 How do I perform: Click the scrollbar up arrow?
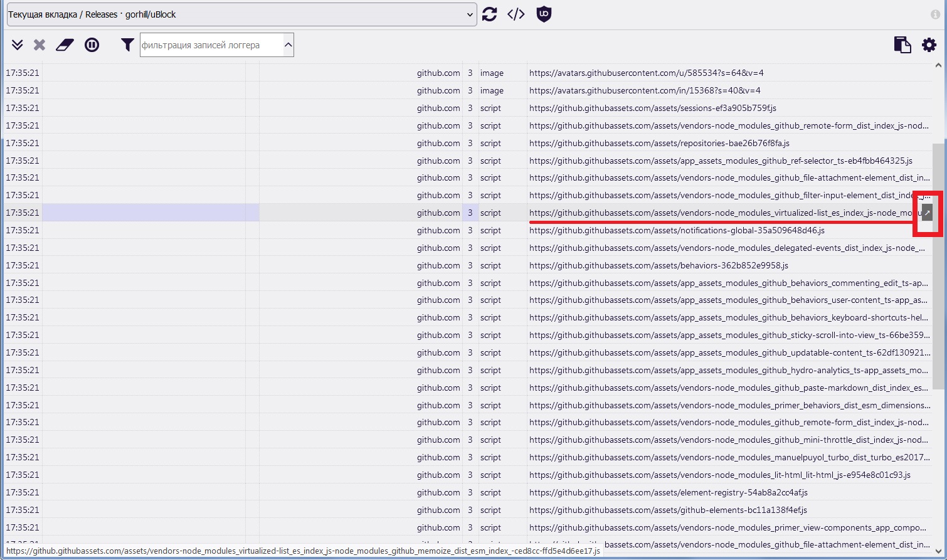[x=938, y=65]
